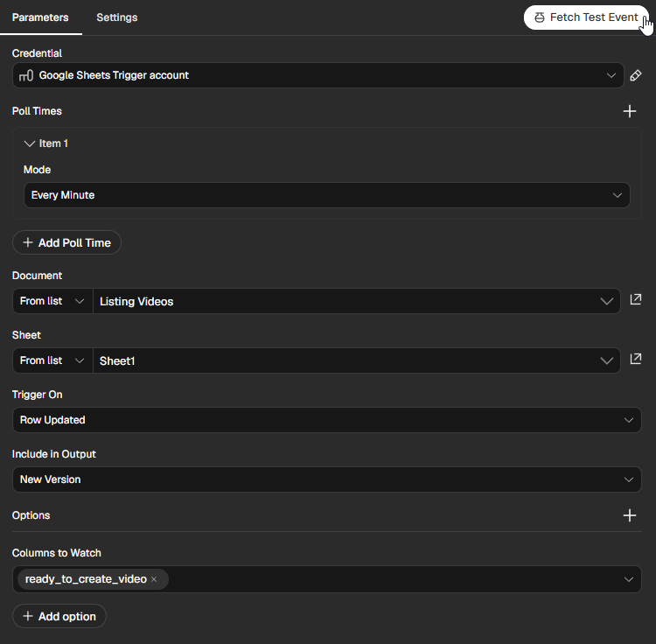
Task: Open the Mode dropdown showing Every Minute
Action: click(x=327, y=195)
